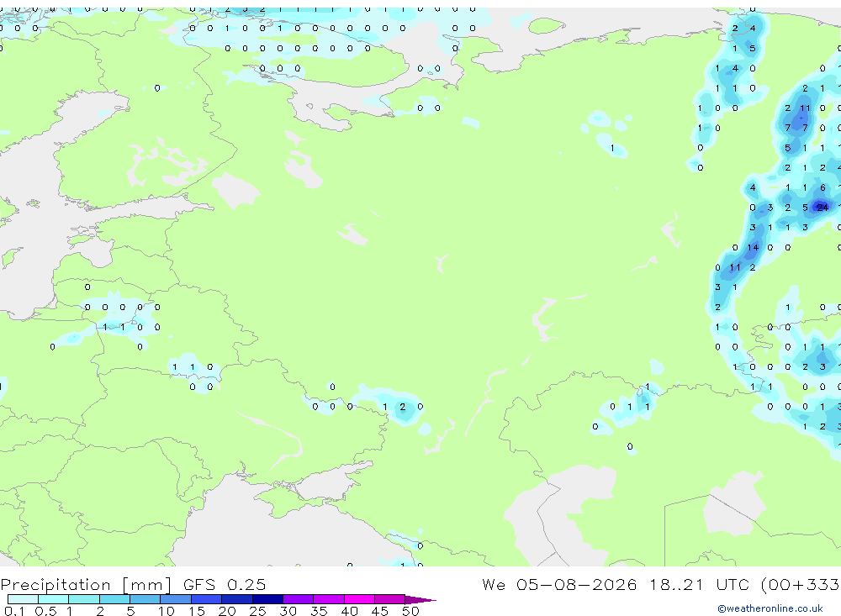Viewport: 841px width, 616px height.
Task: Click the 15–20 mm blue legend swatch
Action: (x=207, y=599)
